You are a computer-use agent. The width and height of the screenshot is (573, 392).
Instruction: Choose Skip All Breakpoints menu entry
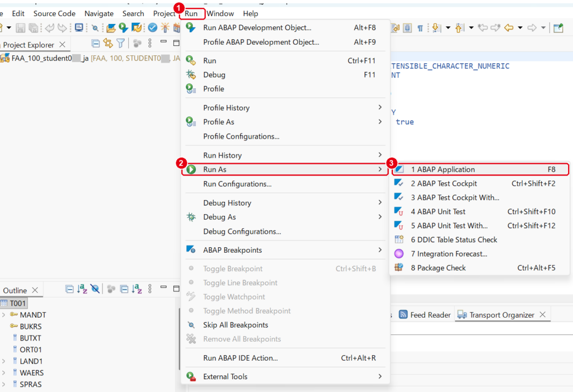coord(285,325)
